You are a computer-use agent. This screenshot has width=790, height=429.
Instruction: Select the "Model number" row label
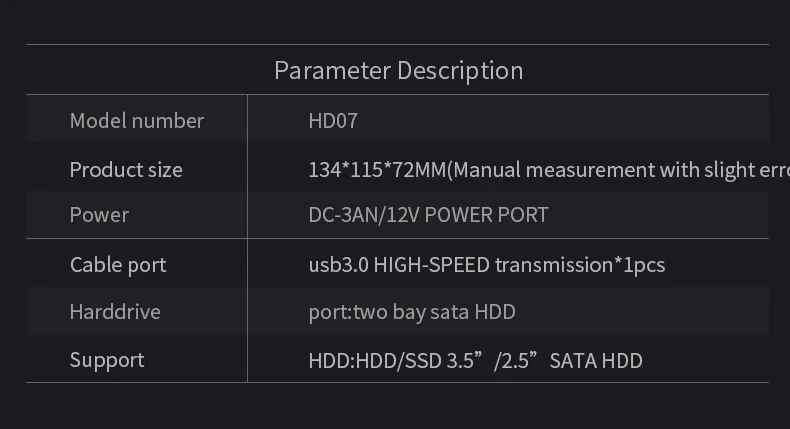tap(137, 121)
